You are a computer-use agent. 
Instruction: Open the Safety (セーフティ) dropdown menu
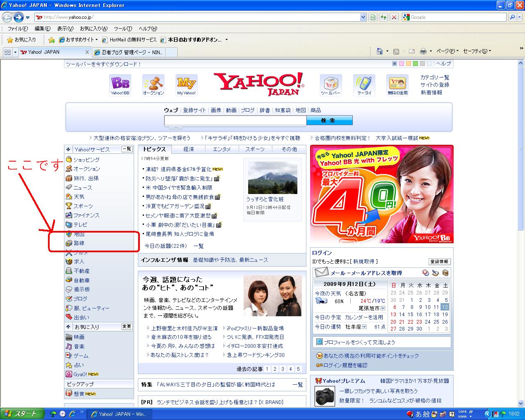pos(477,51)
